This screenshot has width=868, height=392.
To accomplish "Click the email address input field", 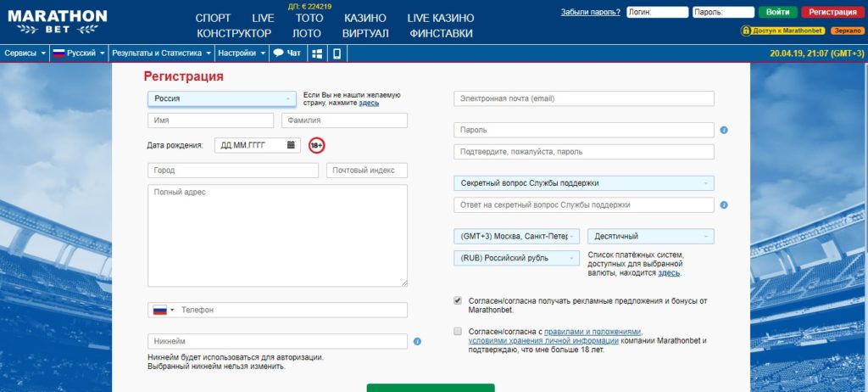I will (583, 98).
